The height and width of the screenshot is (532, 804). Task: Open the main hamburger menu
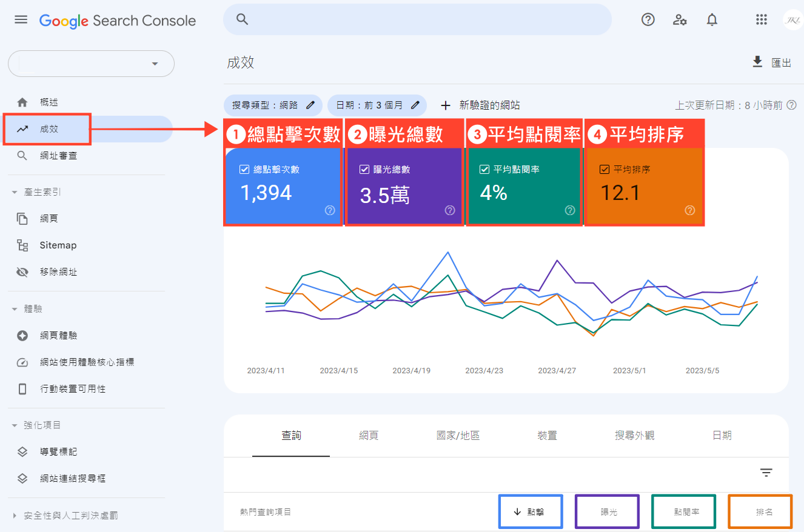(21, 20)
